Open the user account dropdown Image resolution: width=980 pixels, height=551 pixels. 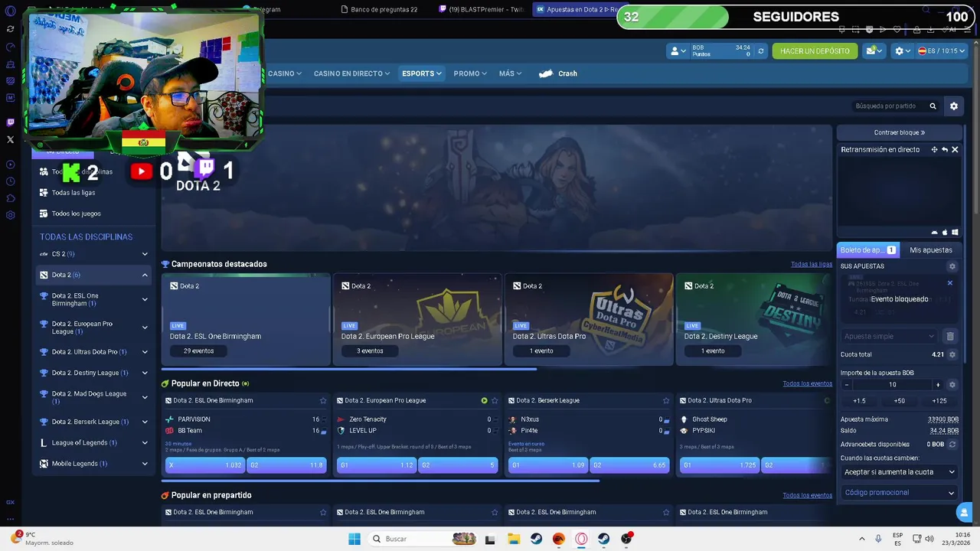pos(679,51)
